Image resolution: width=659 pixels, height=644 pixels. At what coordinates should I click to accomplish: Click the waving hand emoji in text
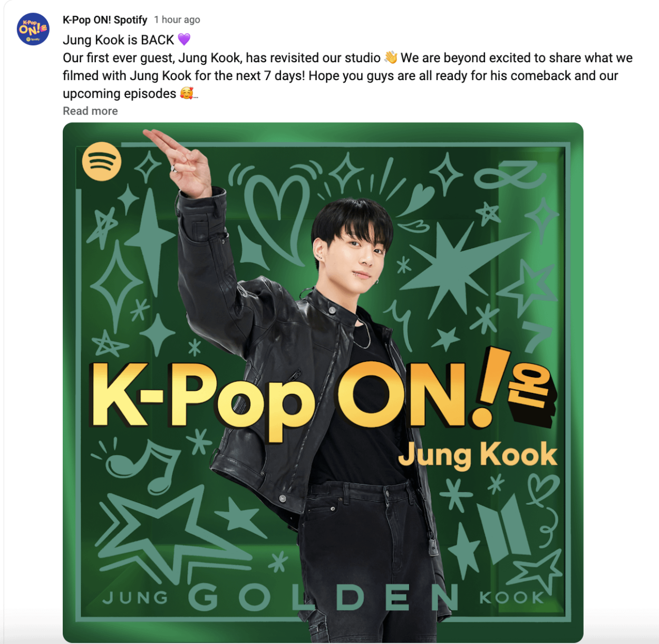(391, 57)
